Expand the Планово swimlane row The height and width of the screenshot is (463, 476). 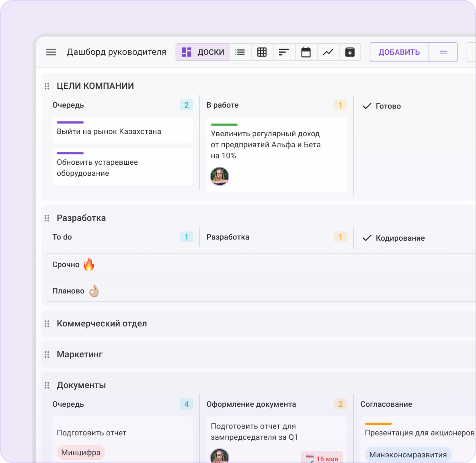68,291
